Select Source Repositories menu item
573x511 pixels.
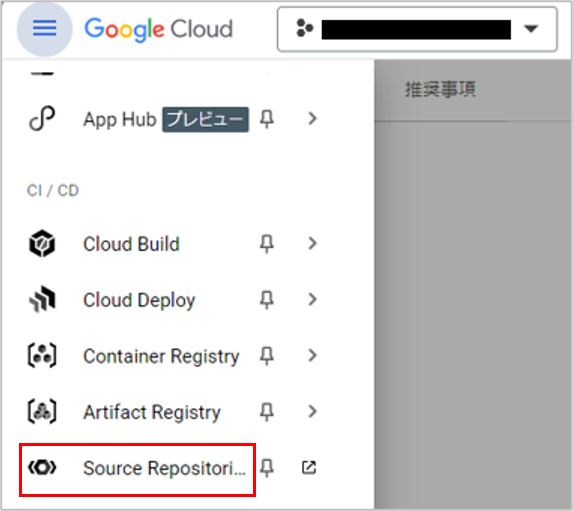pyautogui.click(x=137, y=470)
